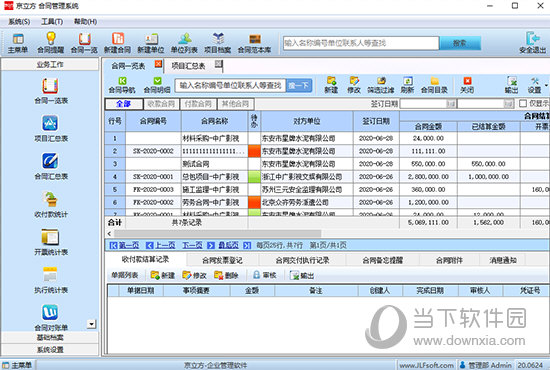Expand the 系统设置 sidebar section
This screenshot has height=370, width=550.
click(x=50, y=350)
